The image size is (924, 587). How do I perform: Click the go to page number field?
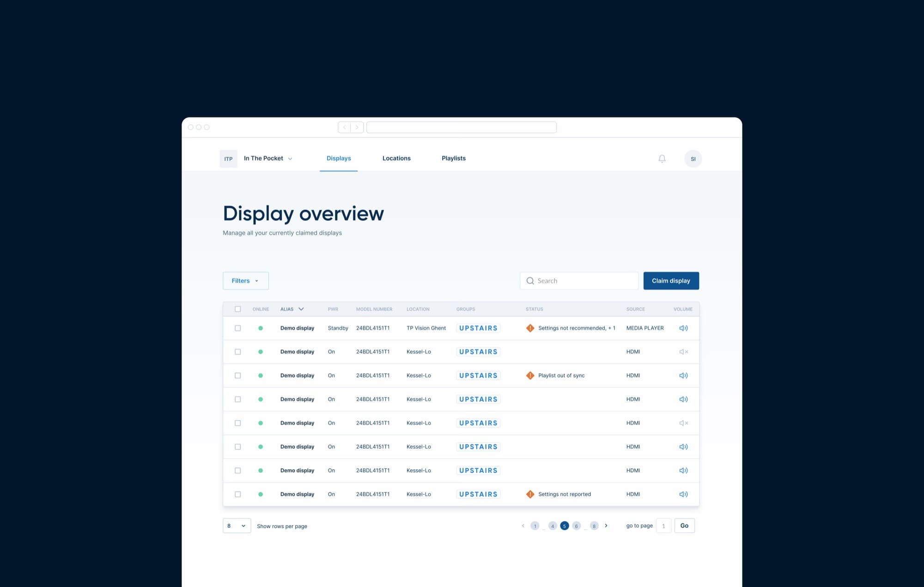(x=663, y=526)
